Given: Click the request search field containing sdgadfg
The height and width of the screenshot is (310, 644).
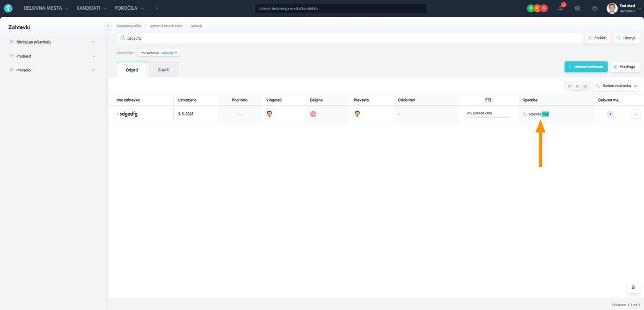Looking at the screenshot, I should [x=349, y=38].
